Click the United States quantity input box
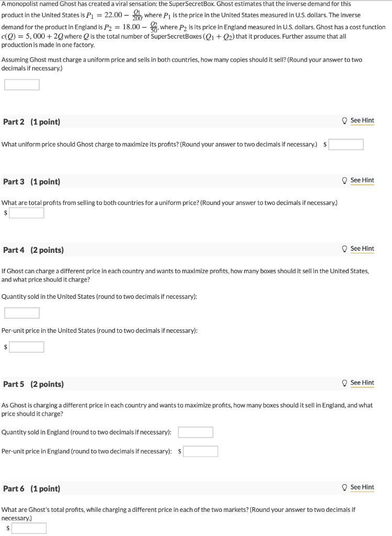This screenshot has height=536, width=392. 22,313
